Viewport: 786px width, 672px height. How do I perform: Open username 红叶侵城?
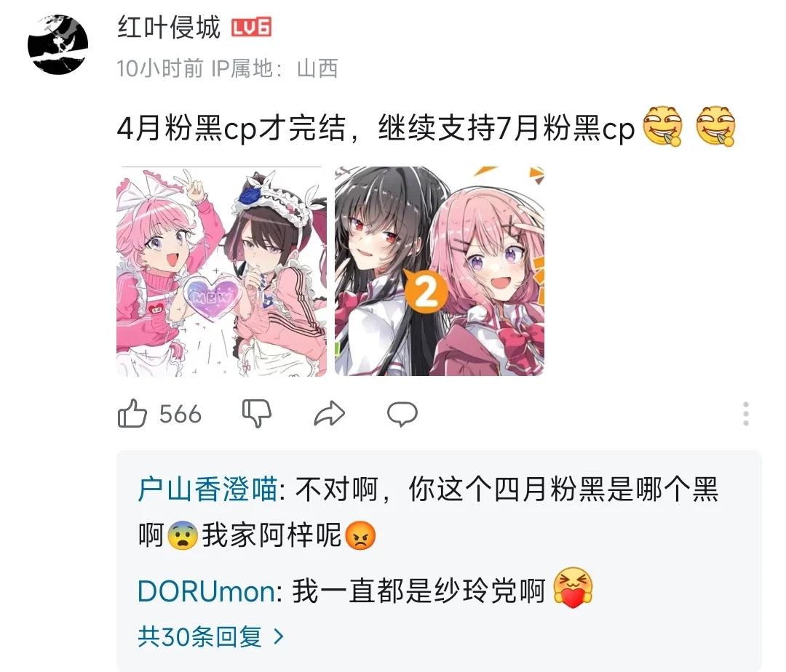coord(169,27)
